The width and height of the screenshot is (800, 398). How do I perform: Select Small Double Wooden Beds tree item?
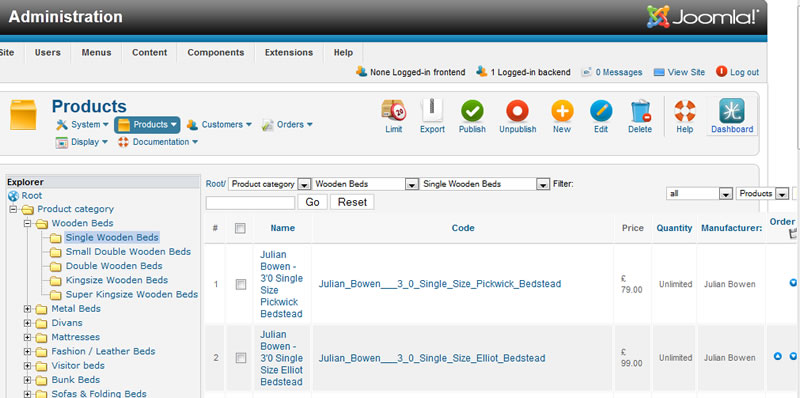128,252
